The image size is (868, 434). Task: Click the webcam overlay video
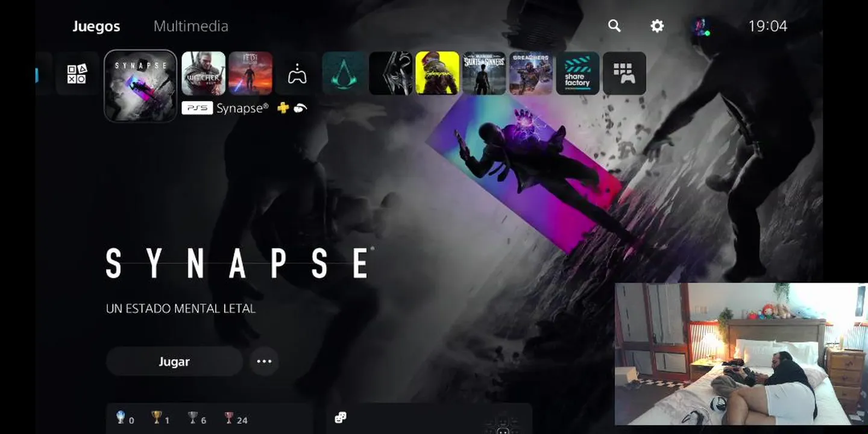(741, 354)
